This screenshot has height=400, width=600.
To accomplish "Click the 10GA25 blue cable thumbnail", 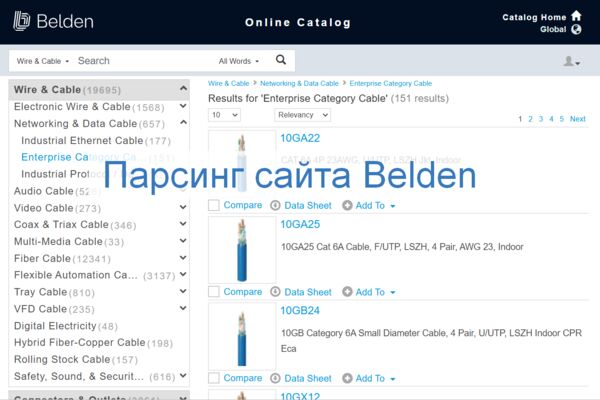I will (242, 250).
